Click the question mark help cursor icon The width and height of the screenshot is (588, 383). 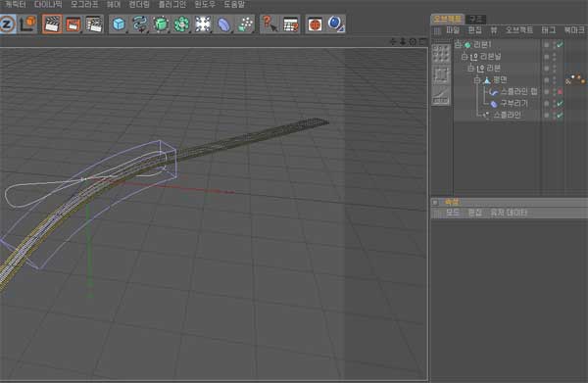coord(269,24)
